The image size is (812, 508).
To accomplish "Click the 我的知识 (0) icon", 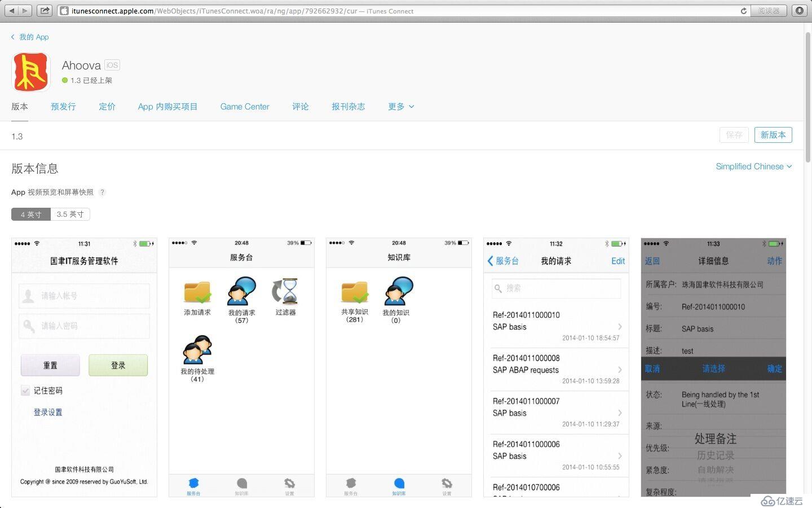I will (399, 291).
